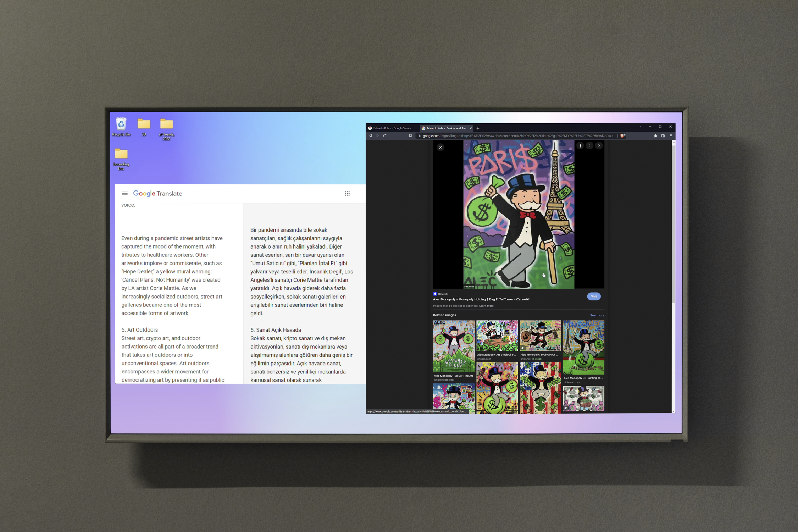The height and width of the screenshot is (532, 798).
Task: Click See more related images link
Action: tap(597, 315)
